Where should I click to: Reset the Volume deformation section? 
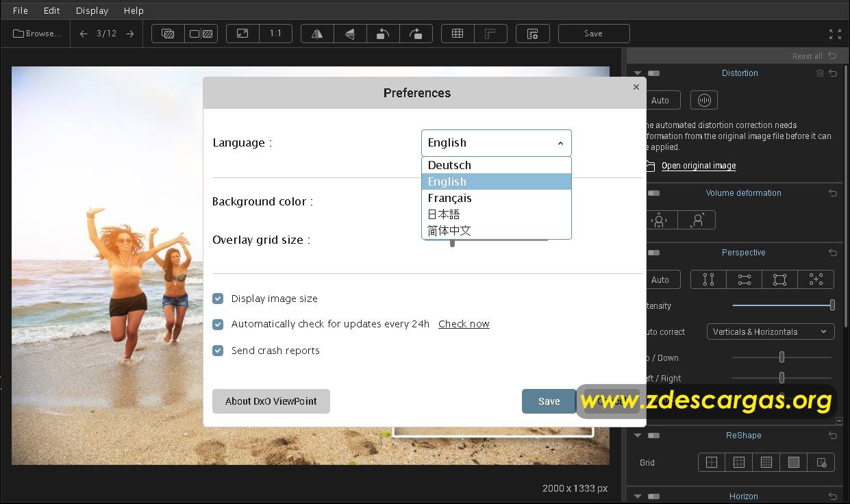click(x=833, y=193)
